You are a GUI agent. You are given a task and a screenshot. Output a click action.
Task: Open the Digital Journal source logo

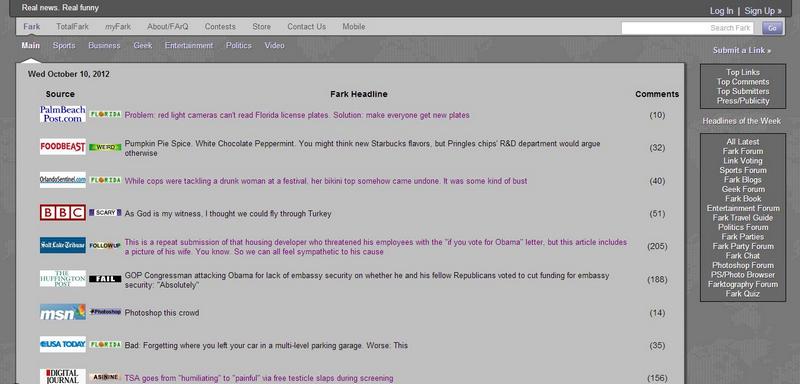click(x=63, y=376)
